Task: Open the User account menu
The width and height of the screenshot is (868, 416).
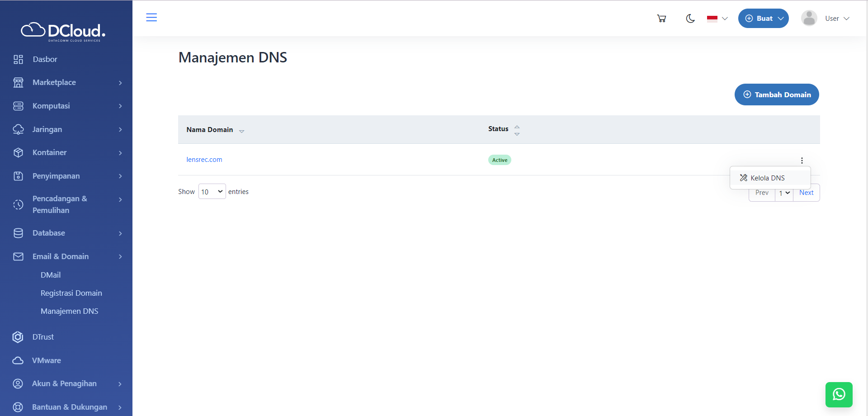Action: coord(826,19)
